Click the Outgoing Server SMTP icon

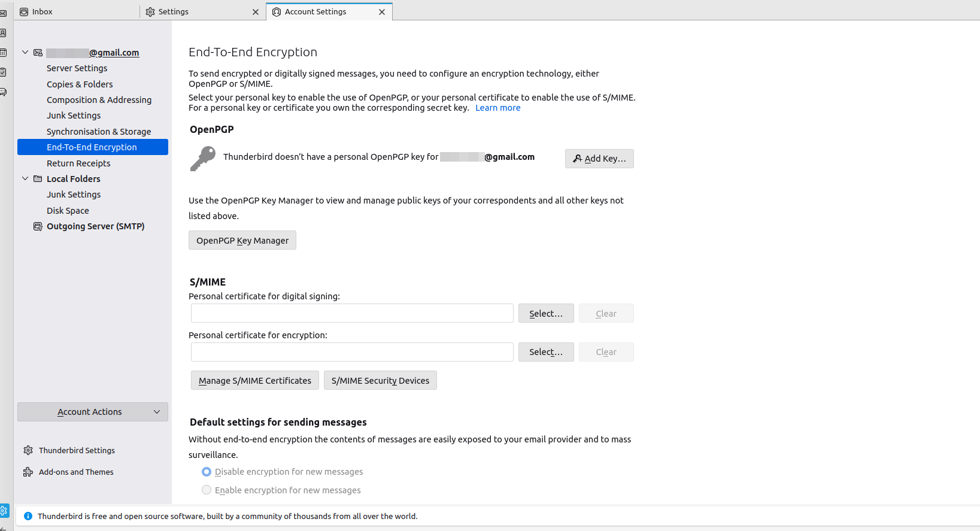click(38, 226)
